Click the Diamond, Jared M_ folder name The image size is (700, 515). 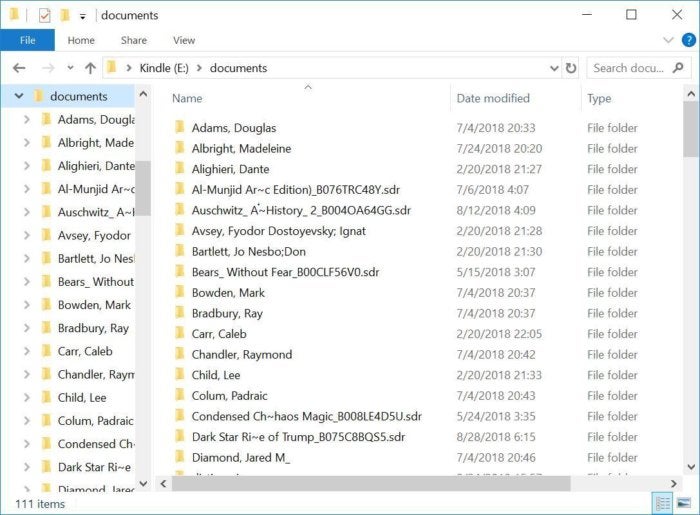241,457
